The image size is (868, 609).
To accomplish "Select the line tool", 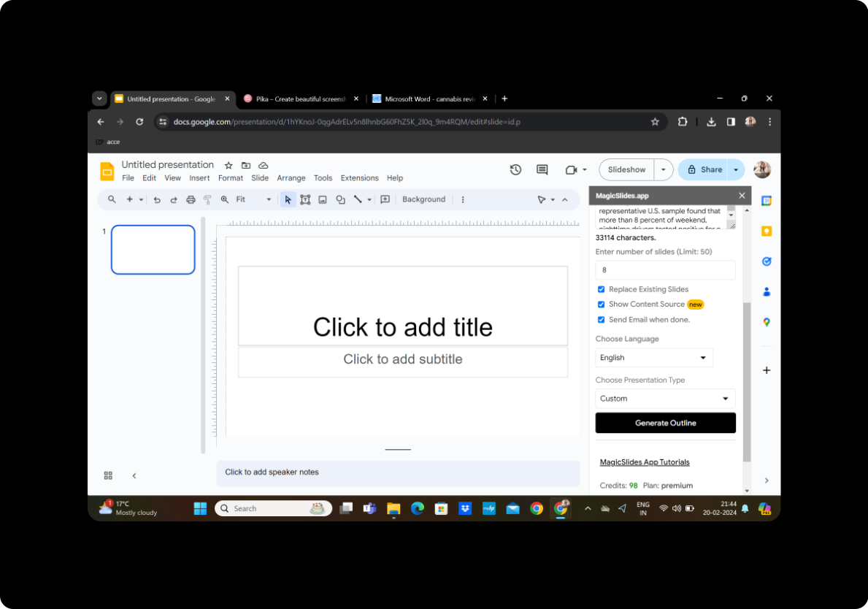I will pyautogui.click(x=358, y=199).
